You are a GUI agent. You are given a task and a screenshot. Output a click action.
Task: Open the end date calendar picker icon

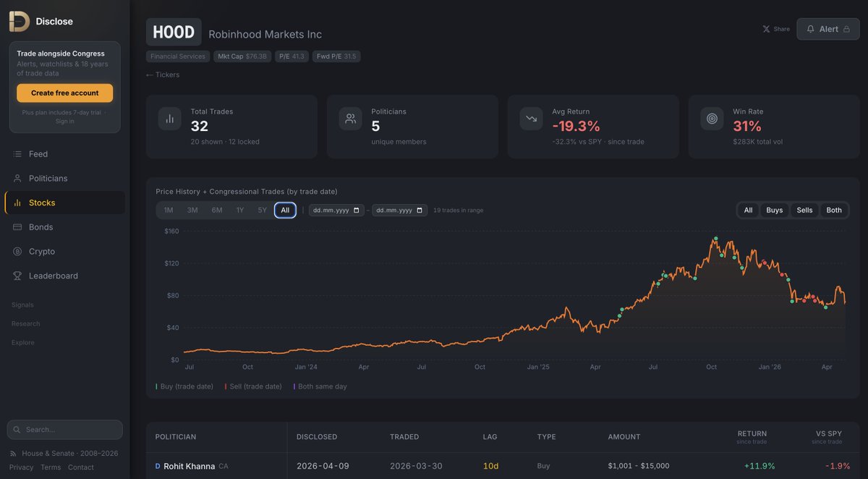click(420, 211)
